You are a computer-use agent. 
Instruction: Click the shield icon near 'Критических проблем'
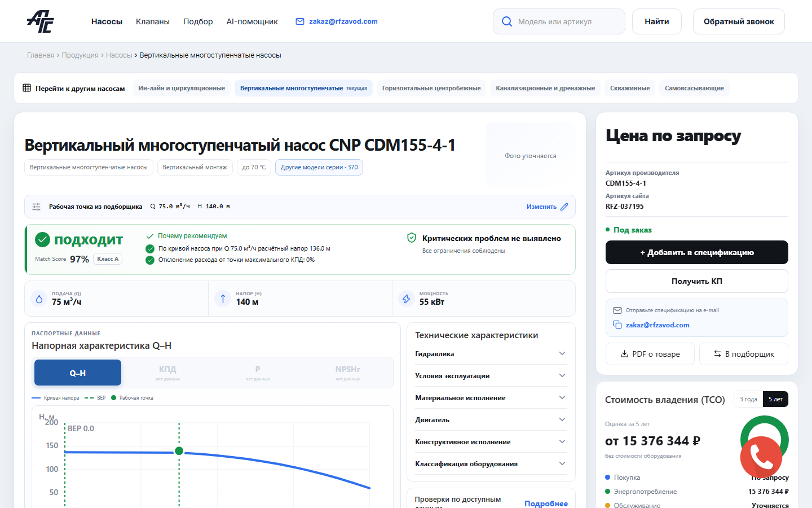pyautogui.click(x=412, y=238)
